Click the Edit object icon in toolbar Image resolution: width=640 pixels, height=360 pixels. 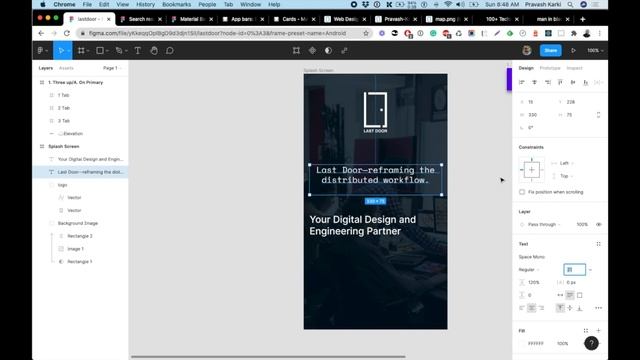tap(296, 51)
